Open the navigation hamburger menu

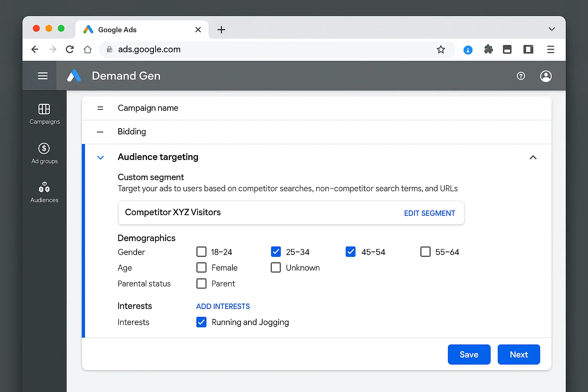click(42, 75)
